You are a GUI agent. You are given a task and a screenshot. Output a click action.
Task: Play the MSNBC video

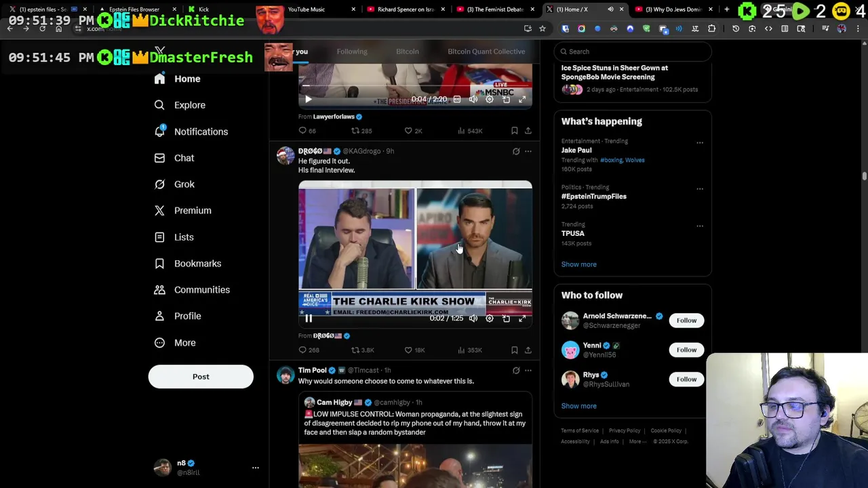coord(309,100)
